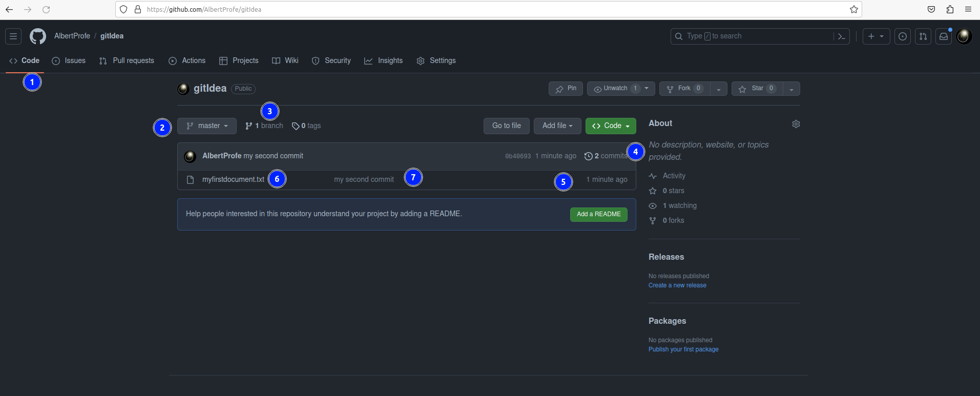Switch to the Issues tab
Image resolution: width=980 pixels, height=396 pixels.
[69, 60]
